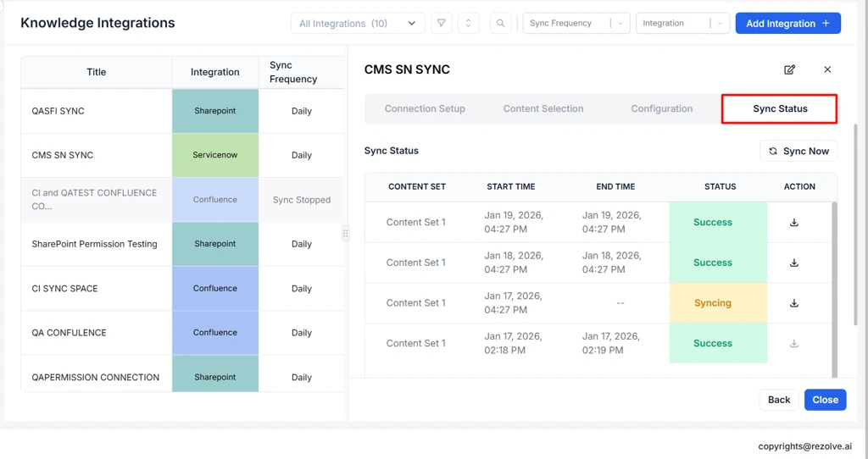Open the Integration filter dropdown
This screenshot has height=459, width=868.
[x=682, y=24]
